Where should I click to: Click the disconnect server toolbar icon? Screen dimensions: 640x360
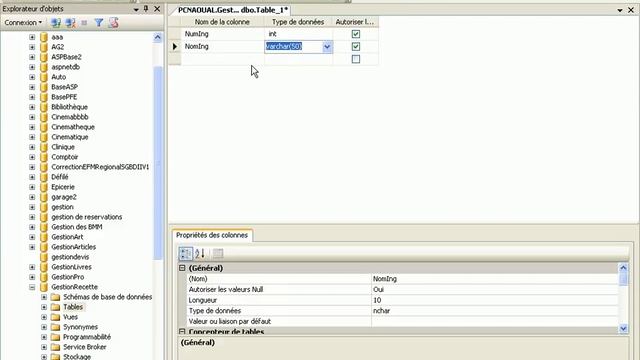[70, 22]
